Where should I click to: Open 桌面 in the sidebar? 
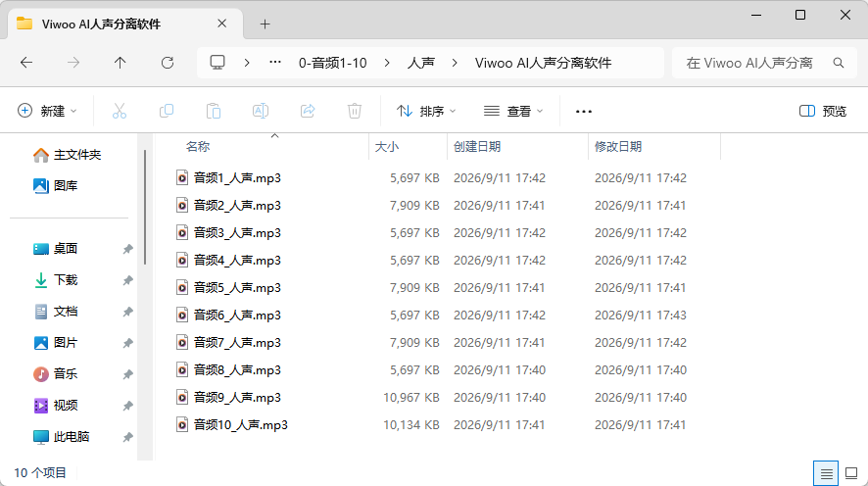[56, 249]
